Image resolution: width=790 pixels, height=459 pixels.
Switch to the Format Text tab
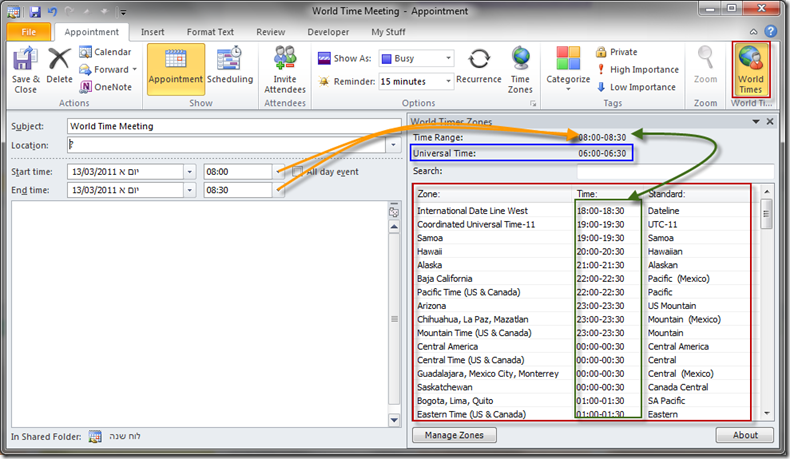point(210,32)
